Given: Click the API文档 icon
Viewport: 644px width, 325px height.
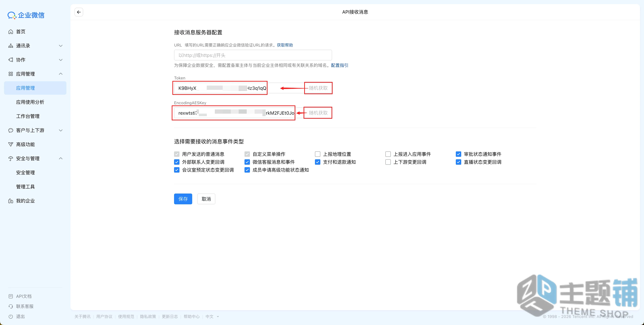Looking at the screenshot, I should tap(11, 296).
